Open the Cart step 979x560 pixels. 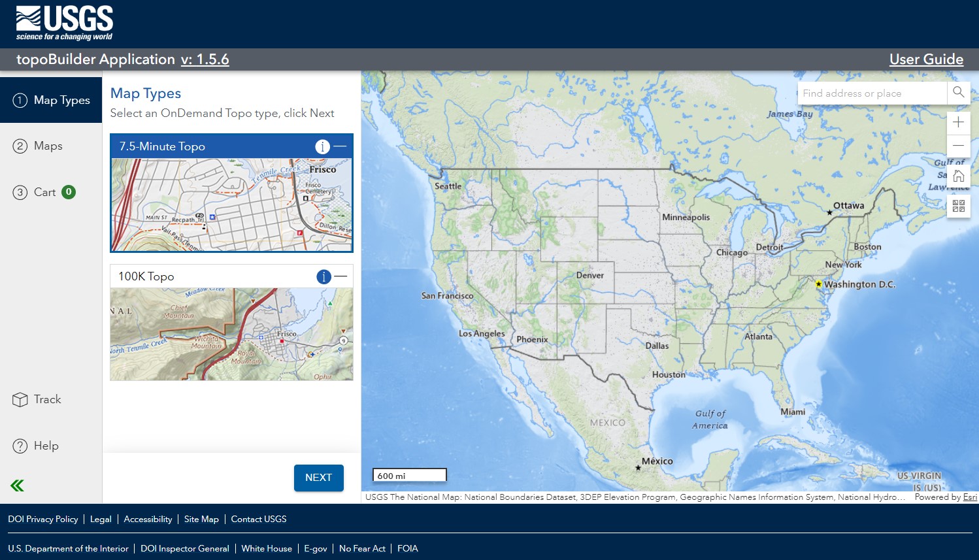tap(51, 192)
